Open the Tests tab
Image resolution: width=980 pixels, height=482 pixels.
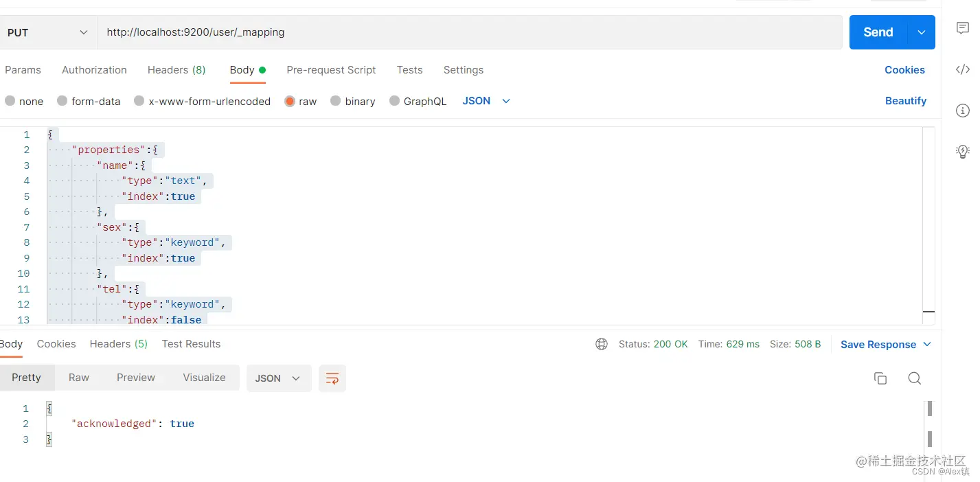click(409, 70)
